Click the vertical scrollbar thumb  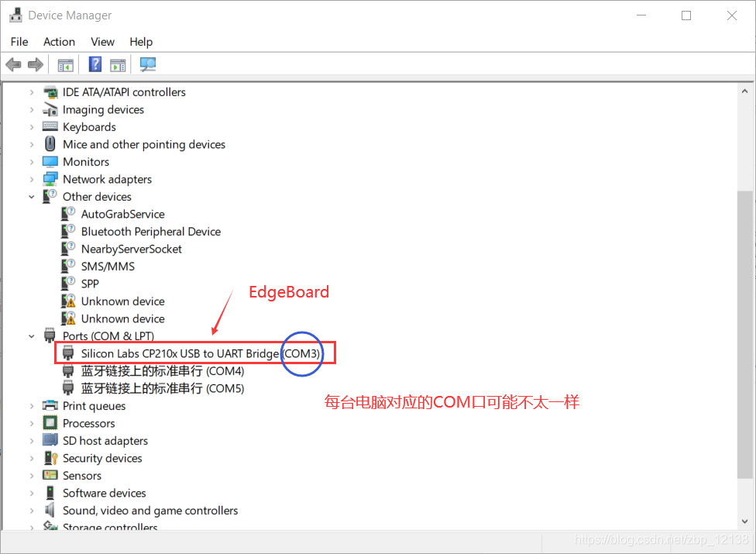(x=744, y=335)
